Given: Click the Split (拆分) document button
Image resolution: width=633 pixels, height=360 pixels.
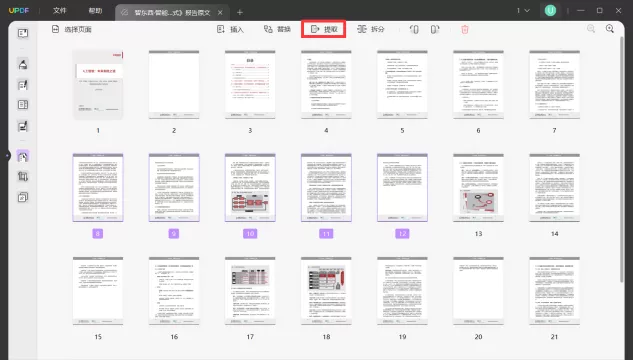Looking at the screenshot, I should [371, 29].
